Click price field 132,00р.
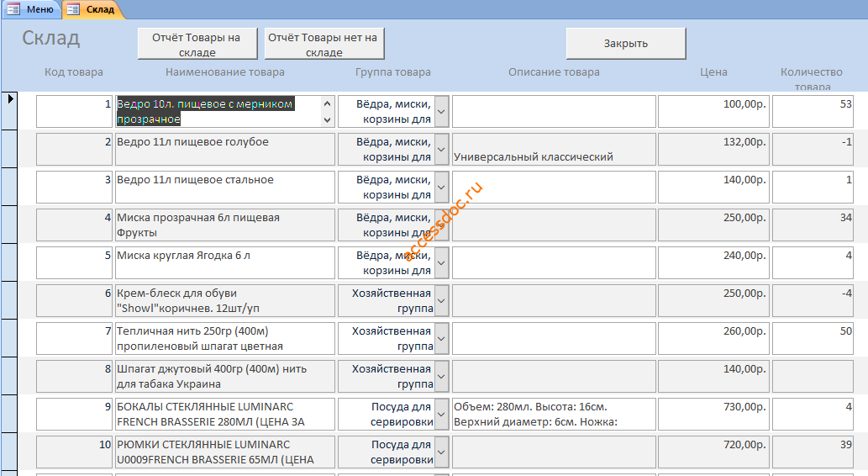This screenshot has width=868, height=476. click(713, 149)
